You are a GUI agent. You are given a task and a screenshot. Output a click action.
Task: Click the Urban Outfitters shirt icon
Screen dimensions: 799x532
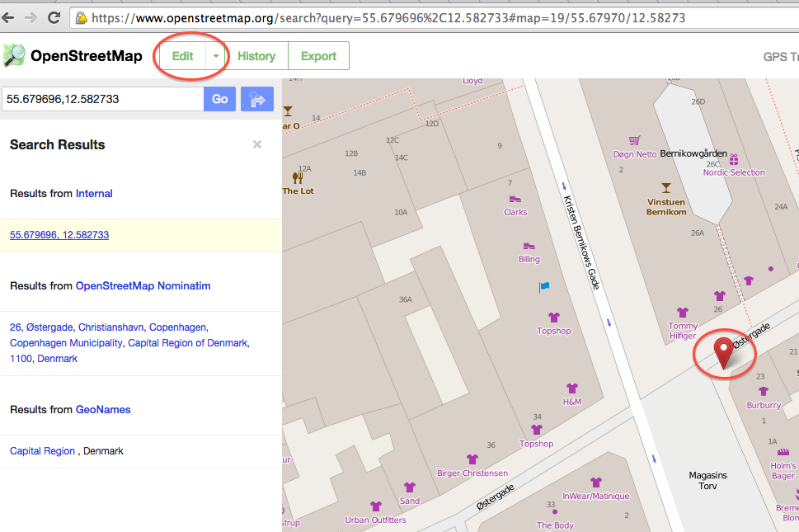(x=376, y=506)
